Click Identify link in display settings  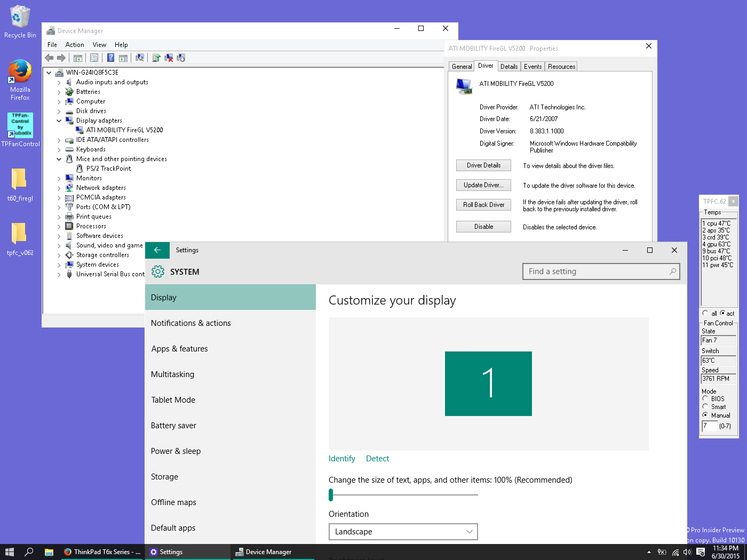click(x=342, y=459)
